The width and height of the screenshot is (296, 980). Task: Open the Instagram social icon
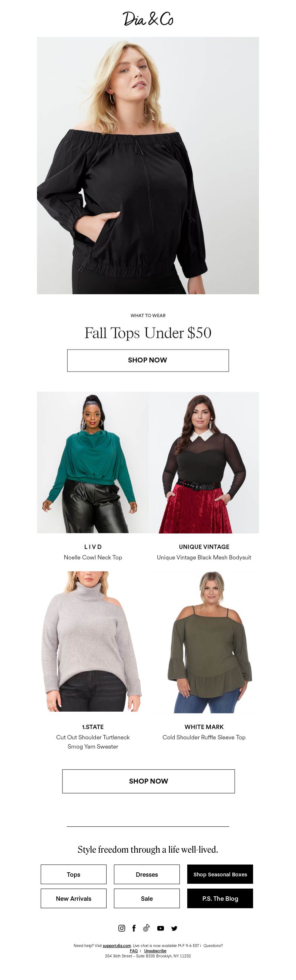pos(122,928)
